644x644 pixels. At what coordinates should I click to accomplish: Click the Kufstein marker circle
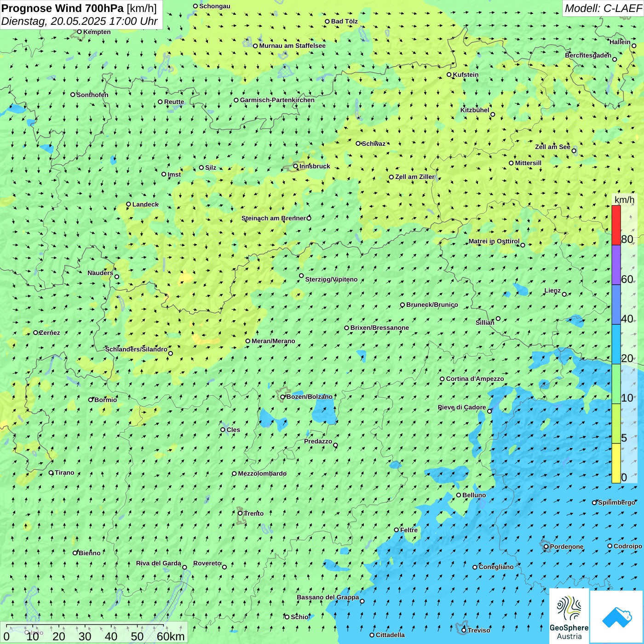[x=449, y=75]
